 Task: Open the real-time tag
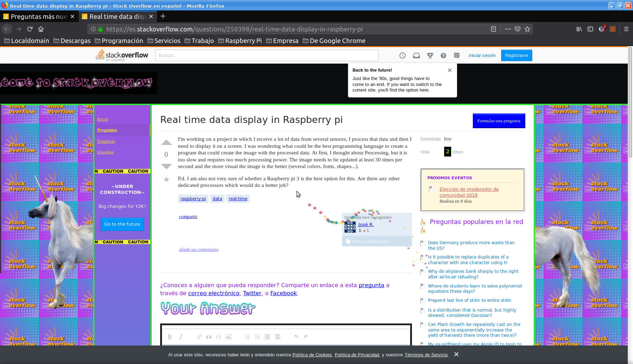[238, 199]
